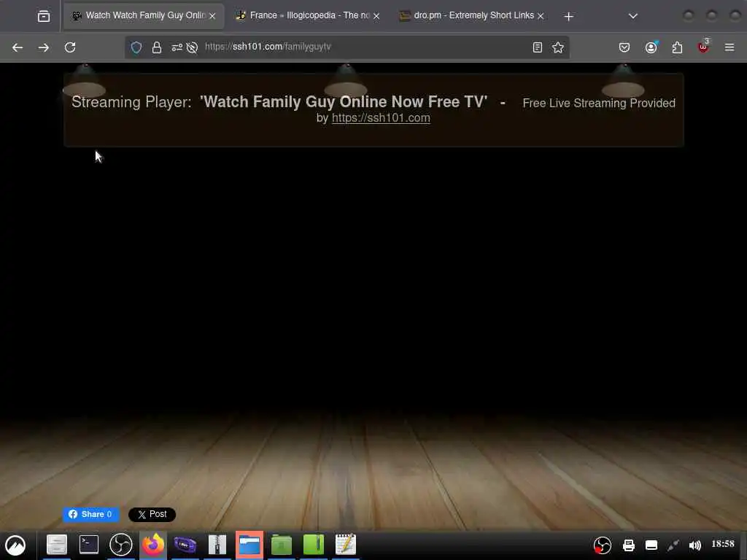Open Firefox account menu
Image resolution: width=747 pixels, height=560 pixels.
(651, 47)
